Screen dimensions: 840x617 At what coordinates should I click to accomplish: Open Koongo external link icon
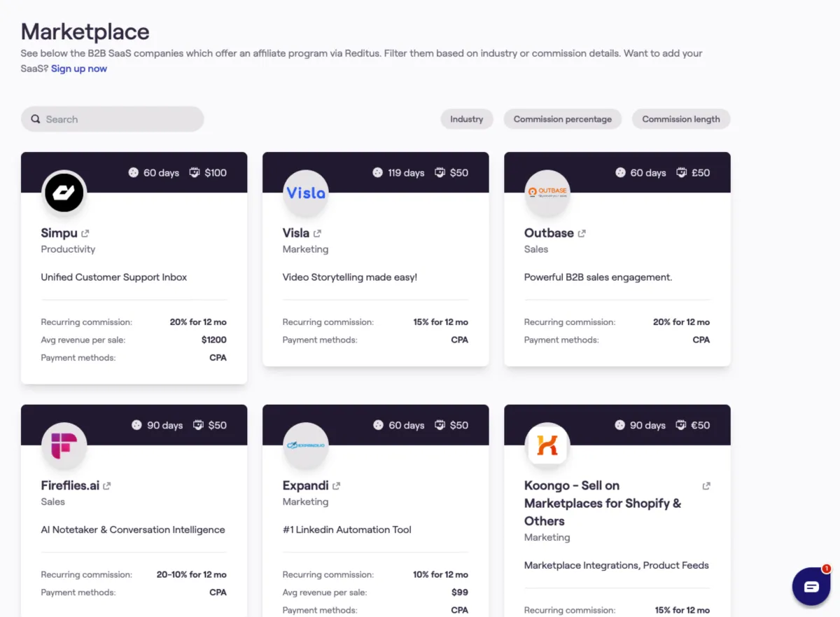point(706,485)
